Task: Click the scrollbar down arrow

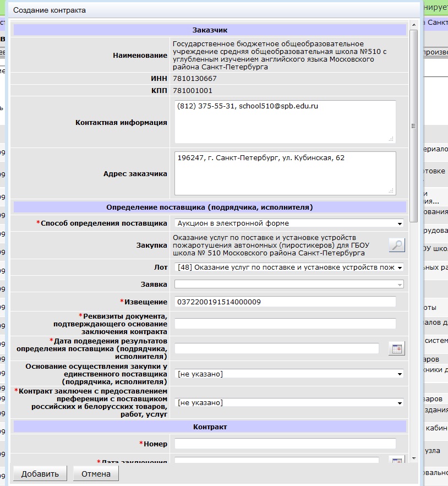Action: point(413,458)
